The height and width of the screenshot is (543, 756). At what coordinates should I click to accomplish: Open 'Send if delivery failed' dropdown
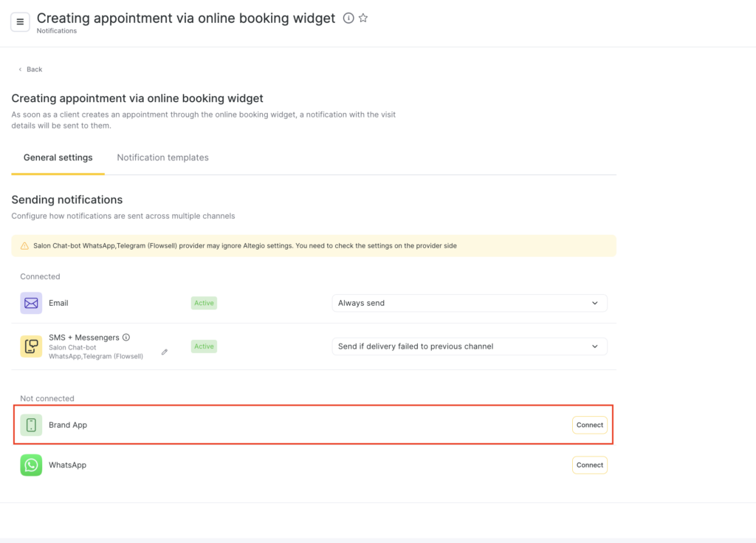469,346
